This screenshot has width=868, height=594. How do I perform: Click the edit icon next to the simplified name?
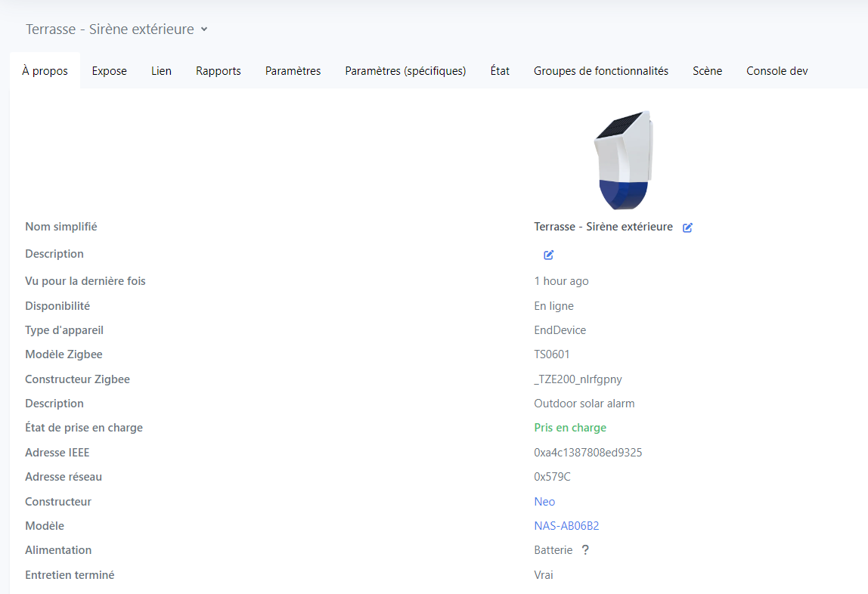(x=687, y=227)
